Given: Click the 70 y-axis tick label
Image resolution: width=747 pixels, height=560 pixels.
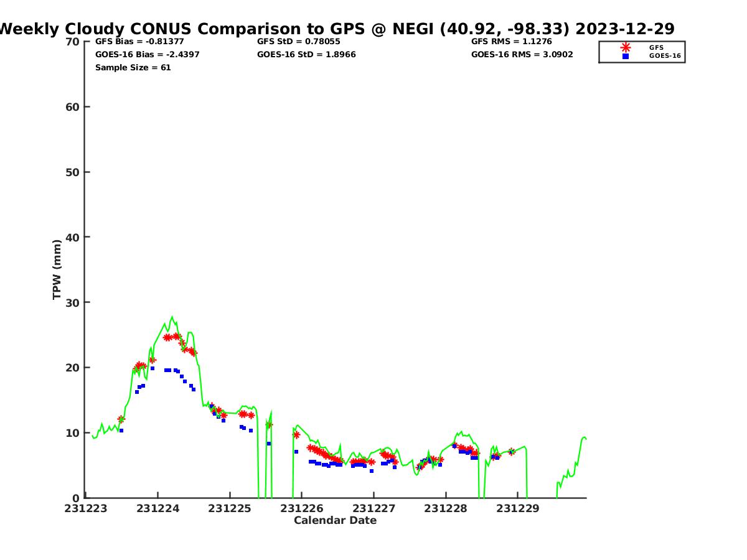Looking at the screenshot, I should (x=73, y=42).
